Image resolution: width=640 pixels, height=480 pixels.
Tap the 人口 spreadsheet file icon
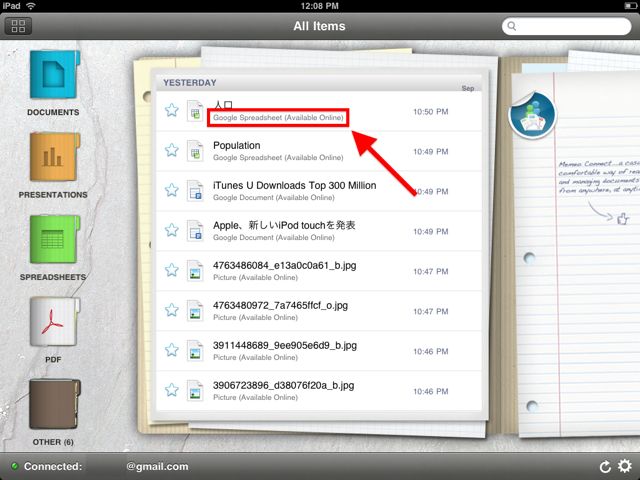click(x=195, y=111)
